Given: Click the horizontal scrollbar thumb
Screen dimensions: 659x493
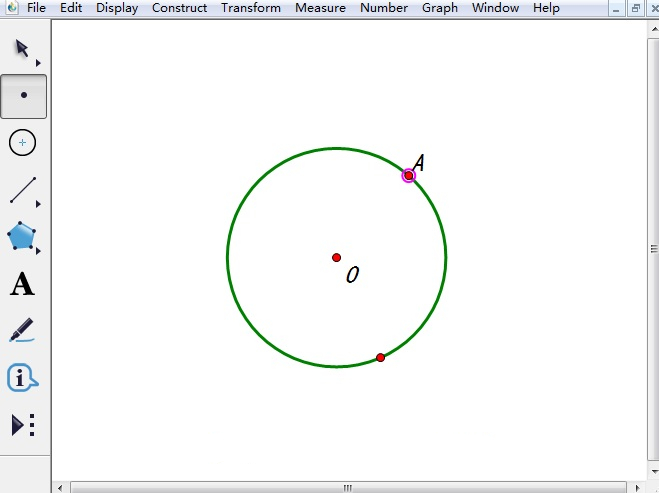Looking at the screenshot, I should tap(347, 487).
